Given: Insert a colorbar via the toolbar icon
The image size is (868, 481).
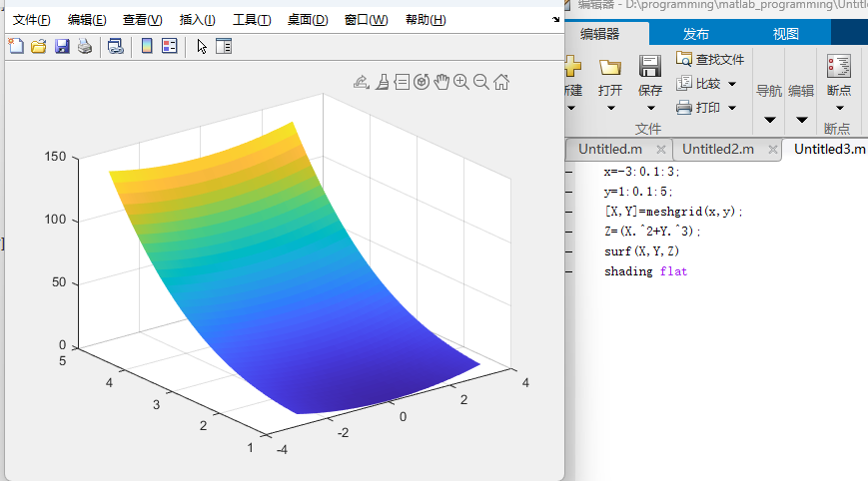Looking at the screenshot, I should click(x=147, y=46).
